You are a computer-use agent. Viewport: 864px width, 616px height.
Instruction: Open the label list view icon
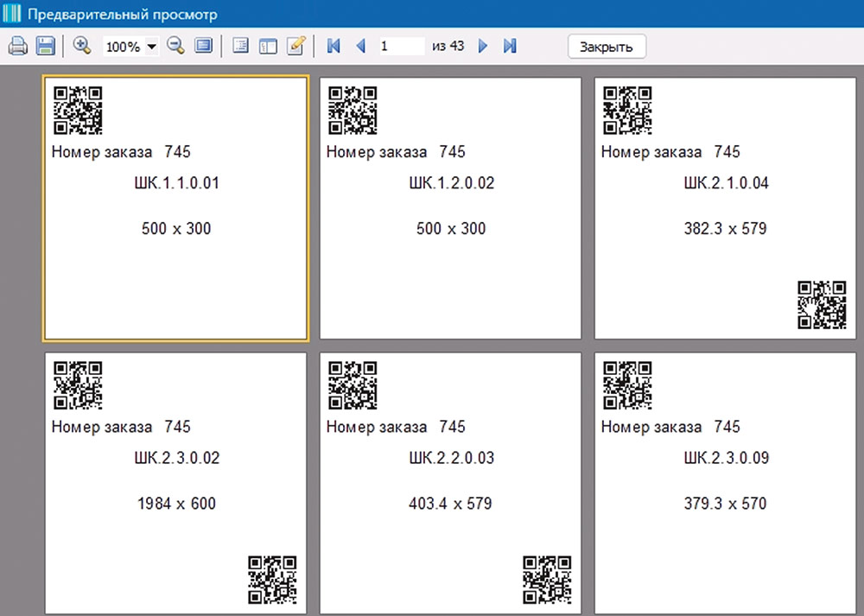[240, 45]
